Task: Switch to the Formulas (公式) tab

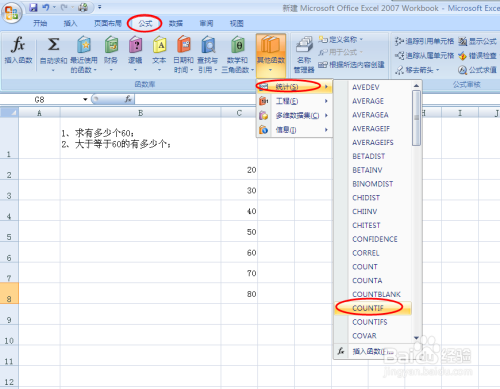Action: [x=145, y=23]
